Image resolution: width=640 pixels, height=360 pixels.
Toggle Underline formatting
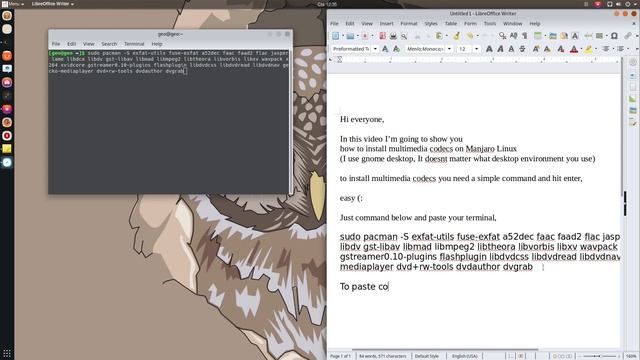point(511,49)
